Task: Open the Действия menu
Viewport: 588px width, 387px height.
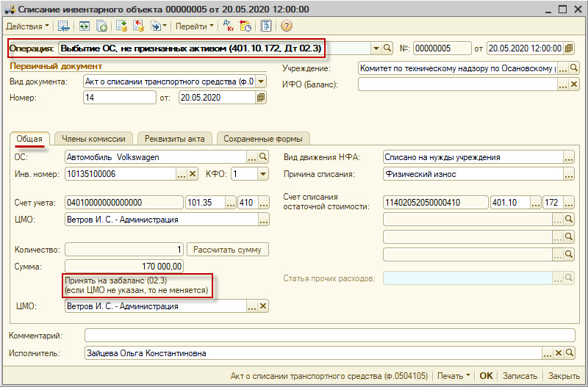Action: (28, 26)
